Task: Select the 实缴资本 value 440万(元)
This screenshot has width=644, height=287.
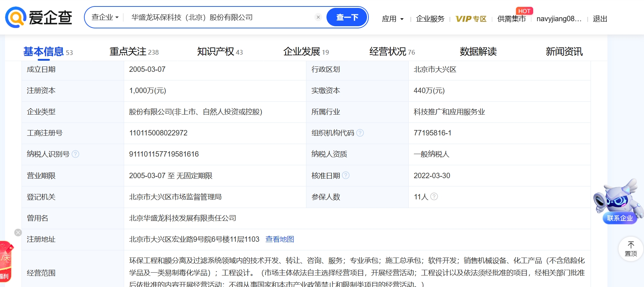Action: 429,91
